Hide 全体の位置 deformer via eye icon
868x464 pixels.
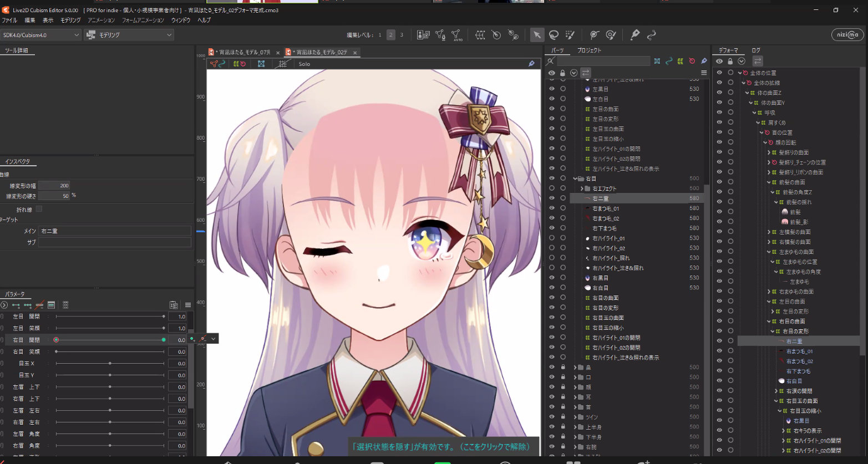[x=719, y=73]
